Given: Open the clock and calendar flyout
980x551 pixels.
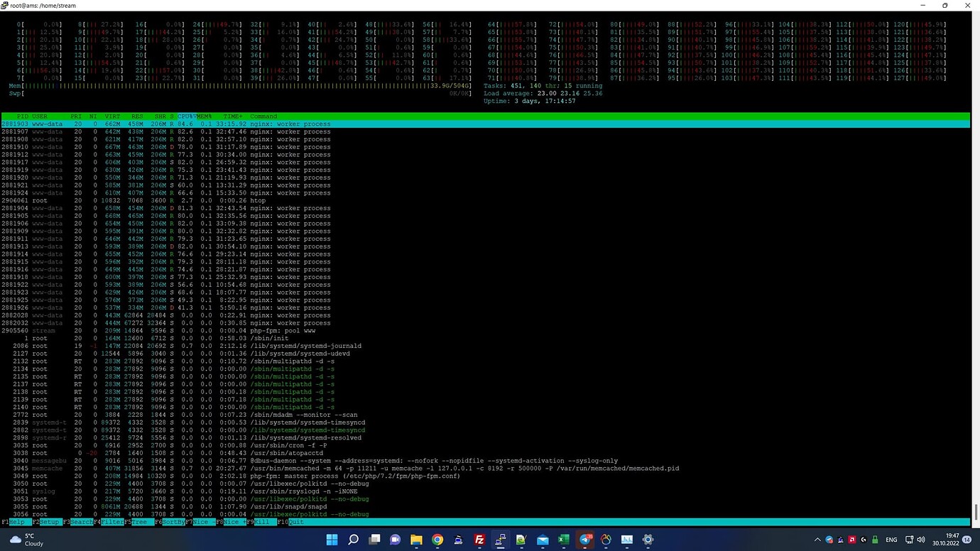Looking at the screenshot, I should click(x=945, y=540).
